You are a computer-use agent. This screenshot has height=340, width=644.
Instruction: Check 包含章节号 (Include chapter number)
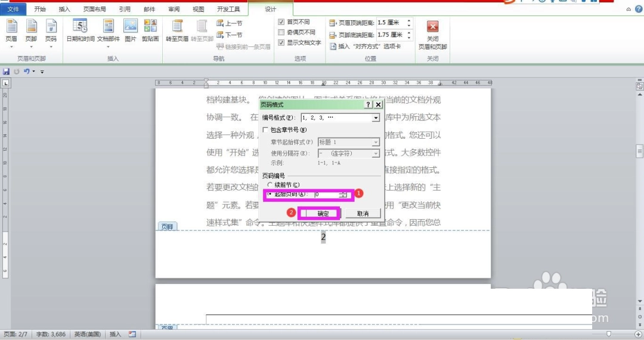pyautogui.click(x=266, y=130)
